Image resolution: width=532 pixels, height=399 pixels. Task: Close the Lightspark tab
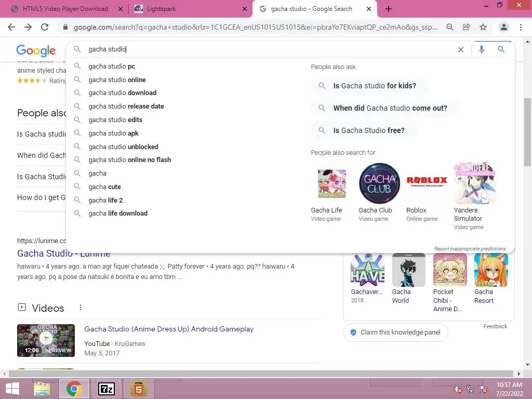tap(244, 9)
